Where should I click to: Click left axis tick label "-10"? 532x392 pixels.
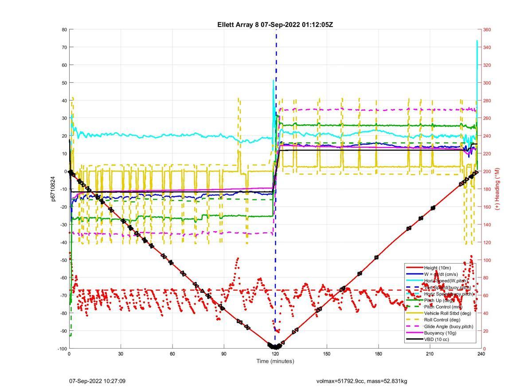point(63,189)
